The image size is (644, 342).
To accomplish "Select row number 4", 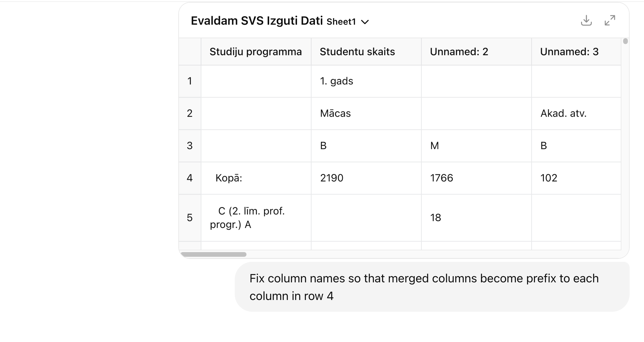I will coord(190,178).
